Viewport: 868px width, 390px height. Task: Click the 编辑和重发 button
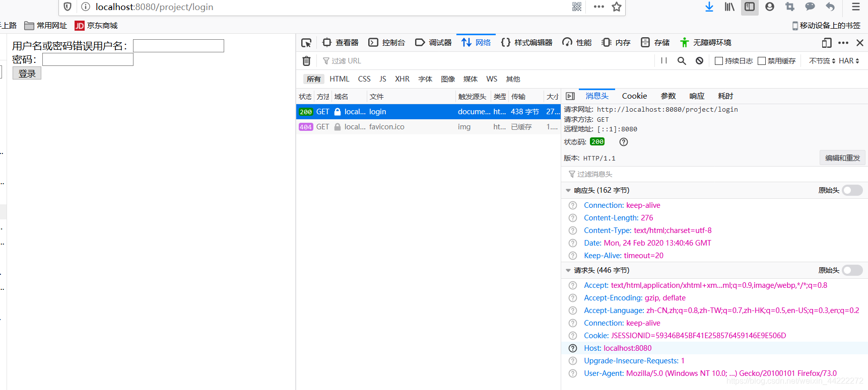coord(842,158)
